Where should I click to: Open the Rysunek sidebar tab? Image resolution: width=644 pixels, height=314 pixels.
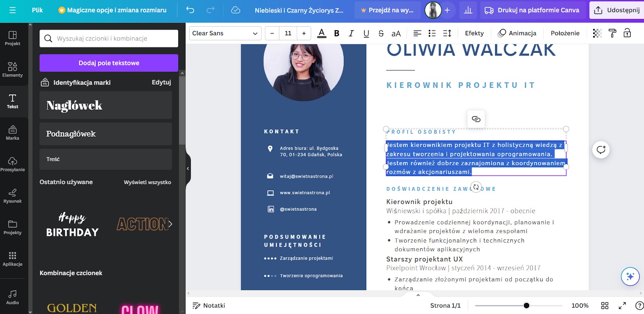12,195
